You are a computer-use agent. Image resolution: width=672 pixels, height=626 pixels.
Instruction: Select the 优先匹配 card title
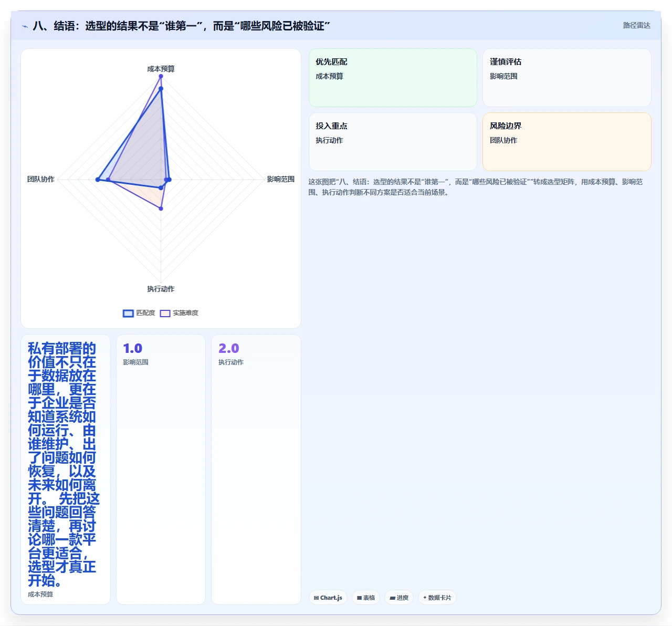coord(331,62)
